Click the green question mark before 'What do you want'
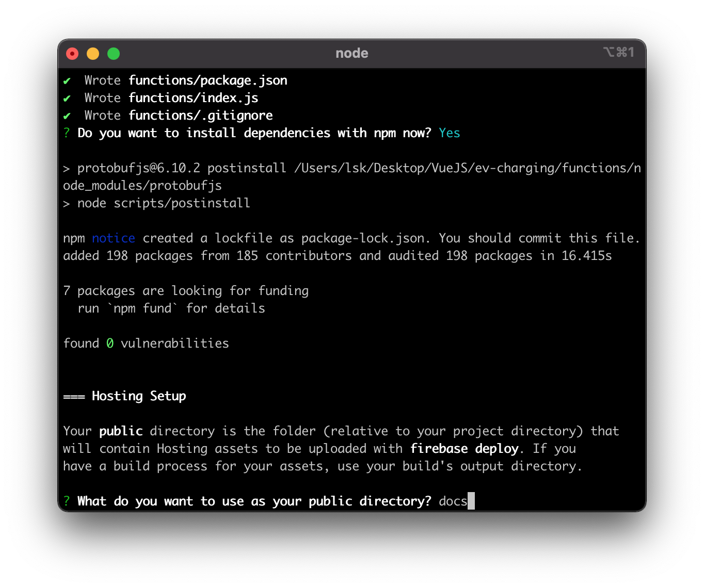Image resolution: width=704 pixels, height=588 pixels. click(67, 501)
